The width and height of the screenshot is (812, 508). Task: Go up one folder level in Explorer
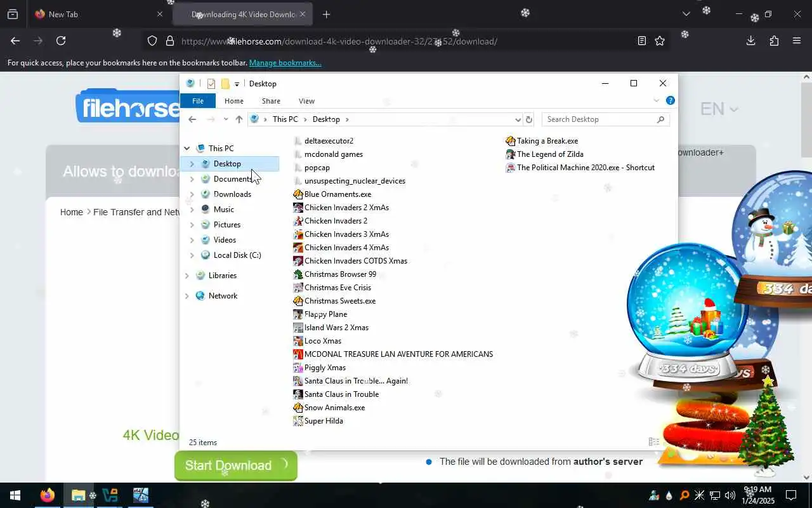[239, 119]
